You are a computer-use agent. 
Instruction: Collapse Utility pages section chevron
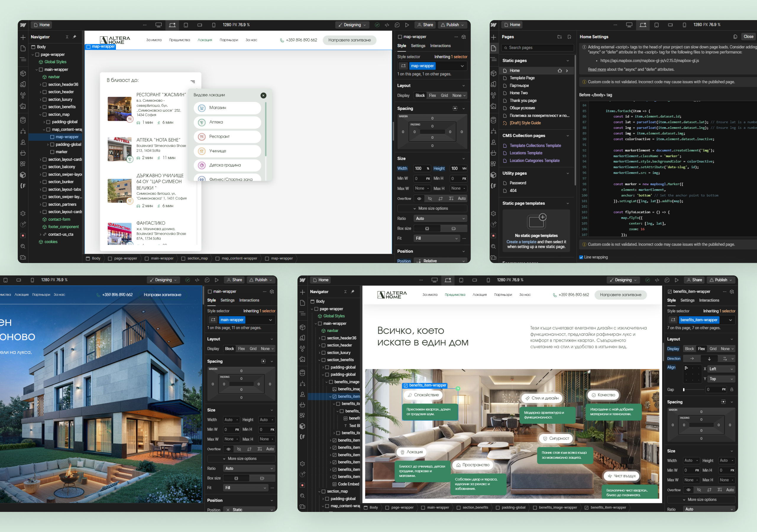568,173
